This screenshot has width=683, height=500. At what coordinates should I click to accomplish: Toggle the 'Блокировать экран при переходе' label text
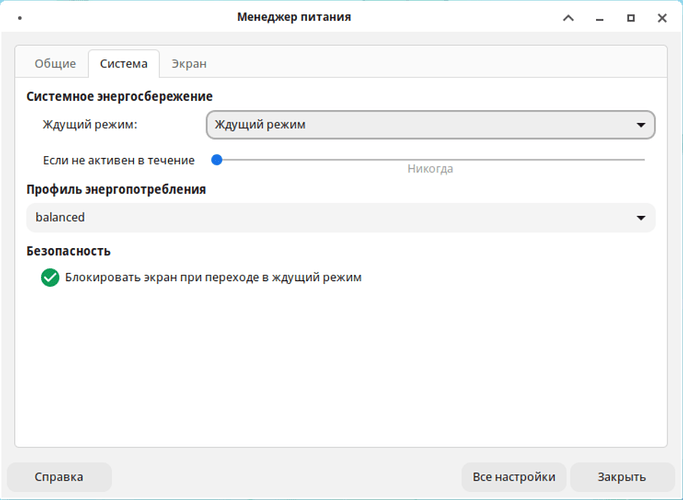(213, 278)
